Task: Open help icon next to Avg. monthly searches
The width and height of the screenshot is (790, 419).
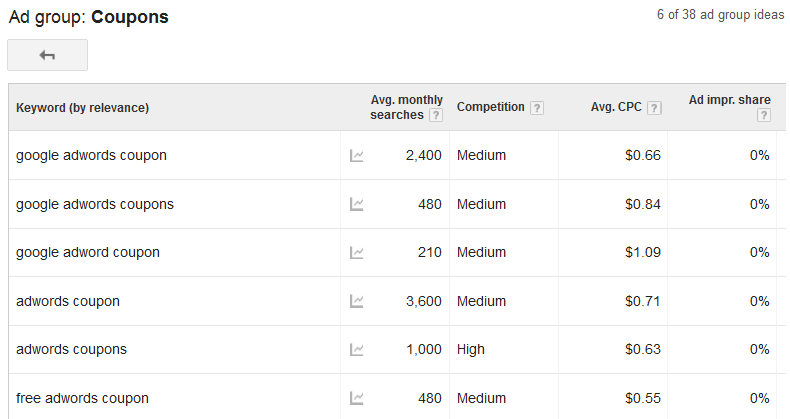Action: pos(436,115)
